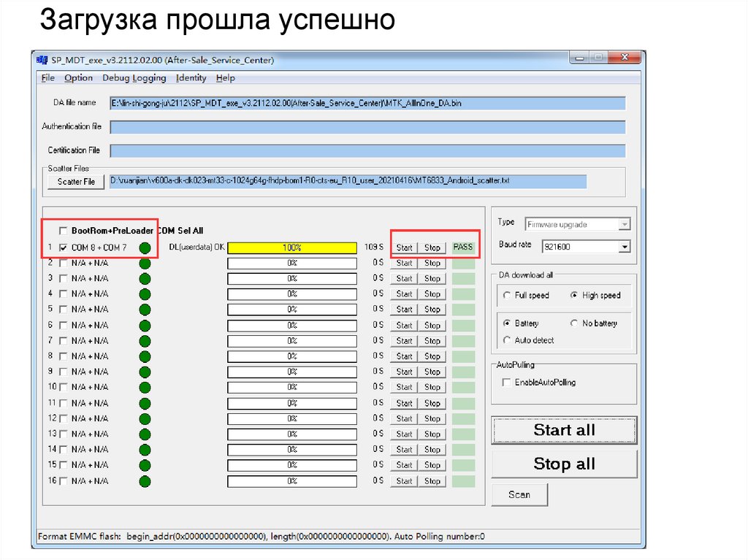The image size is (748, 560).
Task: Select the Auto detect radio option
Action: coord(507,340)
